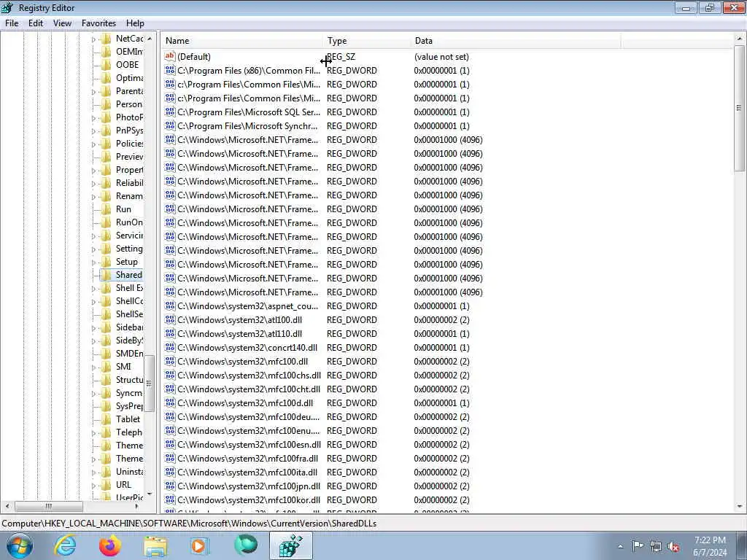Select the mfc100fra.dll value name
747x560 pixels.
(x=248, y=458)
